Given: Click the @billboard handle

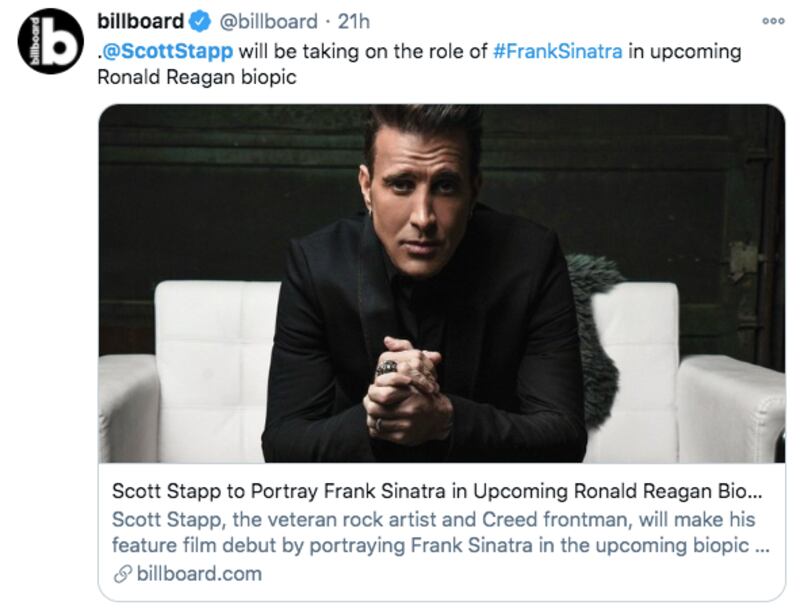Looking at the screenshot, I should pyautogui.click(x=267, y=18).
